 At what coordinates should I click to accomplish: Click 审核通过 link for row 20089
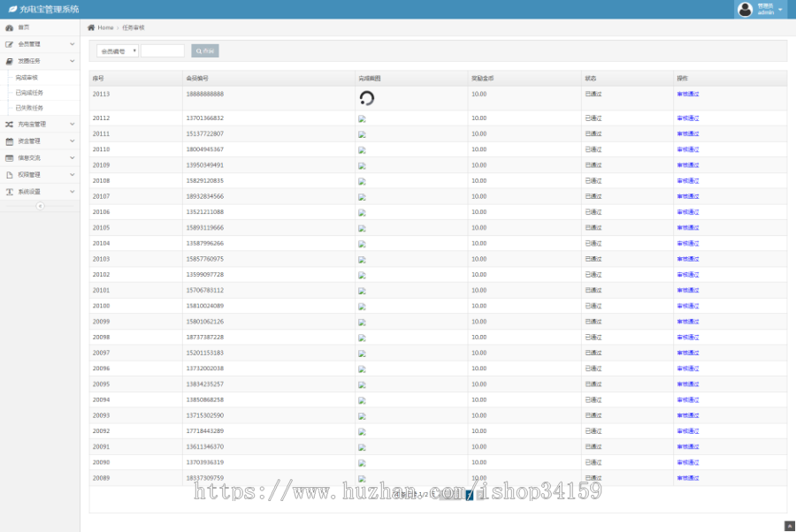688,478
